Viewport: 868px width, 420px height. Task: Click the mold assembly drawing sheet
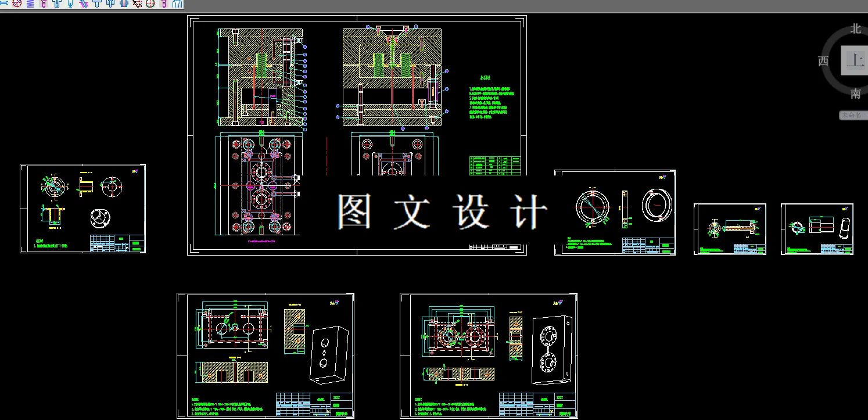[357, 134]
